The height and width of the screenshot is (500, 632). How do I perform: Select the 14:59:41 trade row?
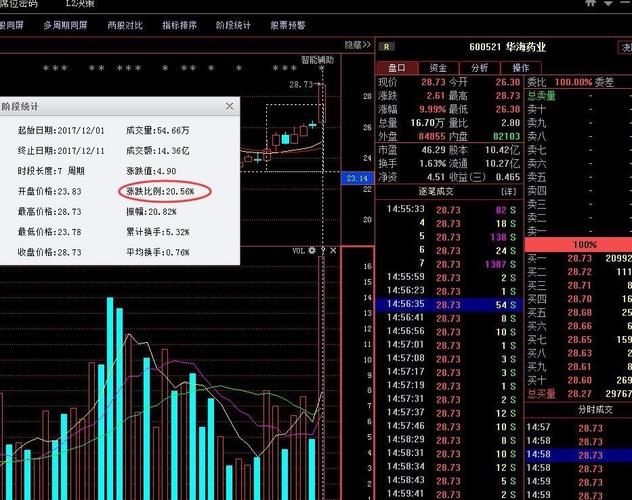click(x=449, y=494)
